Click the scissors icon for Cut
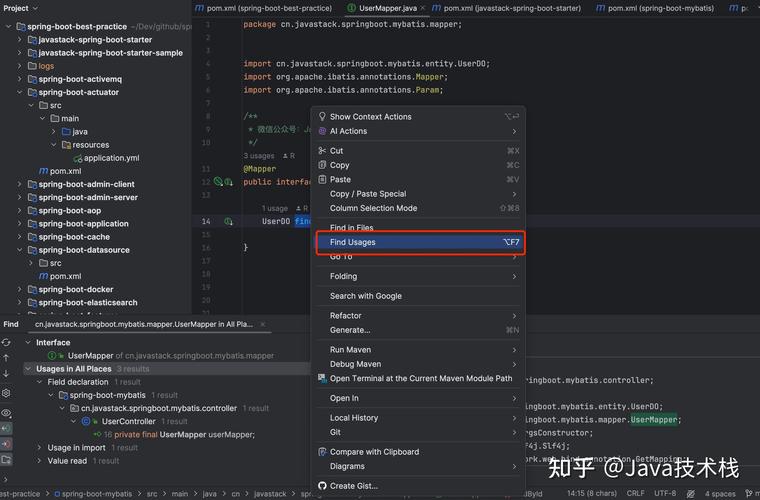This screenshot has height=500, width=760. (x=322, y=151)
